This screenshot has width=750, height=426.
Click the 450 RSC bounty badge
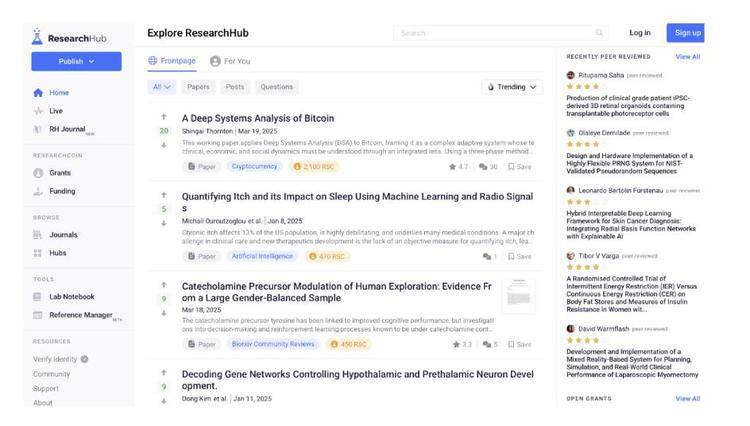click(x=349, y=345)
